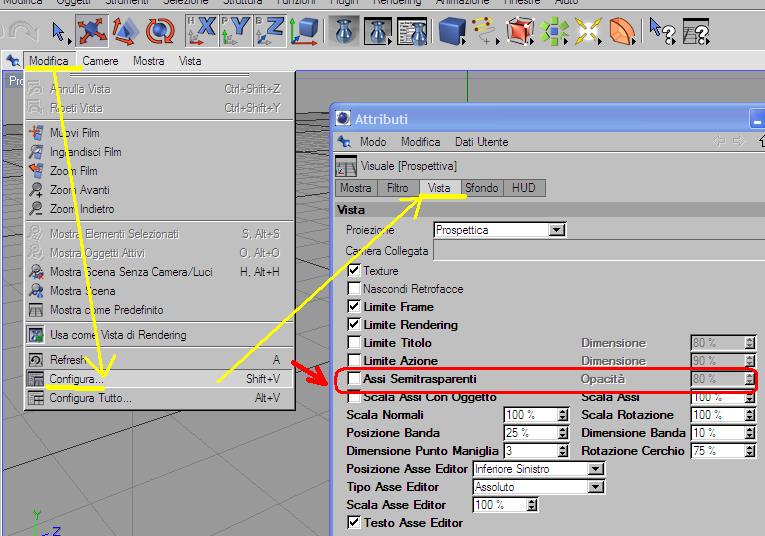Screen dimensions: 765x536
Task: Toggle Testo Asse Editor checkbox
Action: coord(354,523)
